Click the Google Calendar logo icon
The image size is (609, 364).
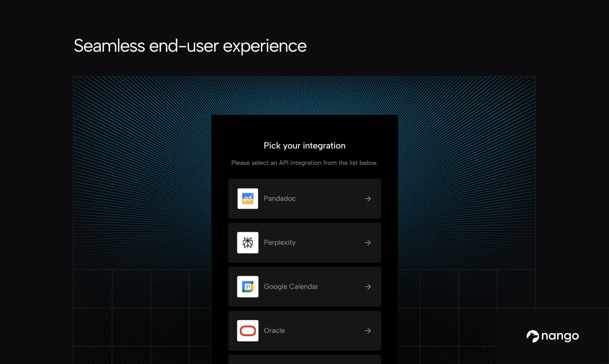[x=248, y=287]
